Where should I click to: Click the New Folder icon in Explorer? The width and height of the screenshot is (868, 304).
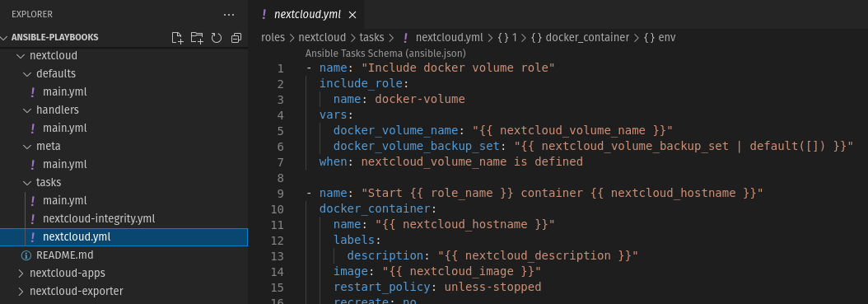[197, 38]
